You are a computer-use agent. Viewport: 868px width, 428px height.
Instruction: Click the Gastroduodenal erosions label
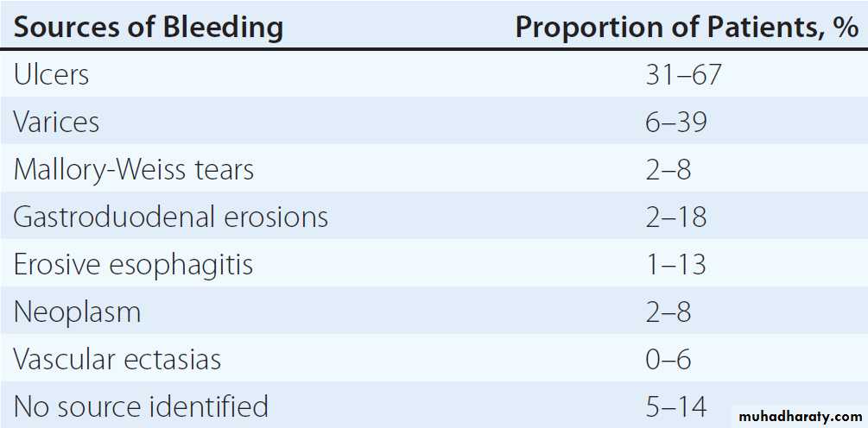point(170,217)
